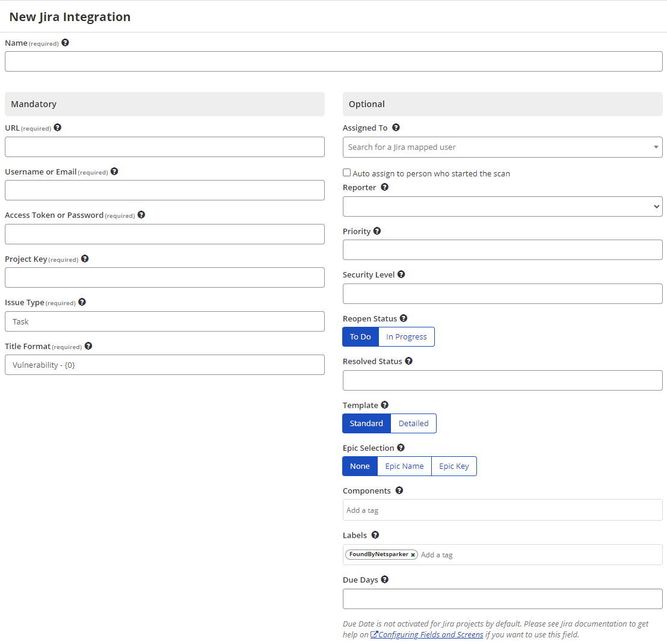Click the Reporter help icon

tap(384, 187)
